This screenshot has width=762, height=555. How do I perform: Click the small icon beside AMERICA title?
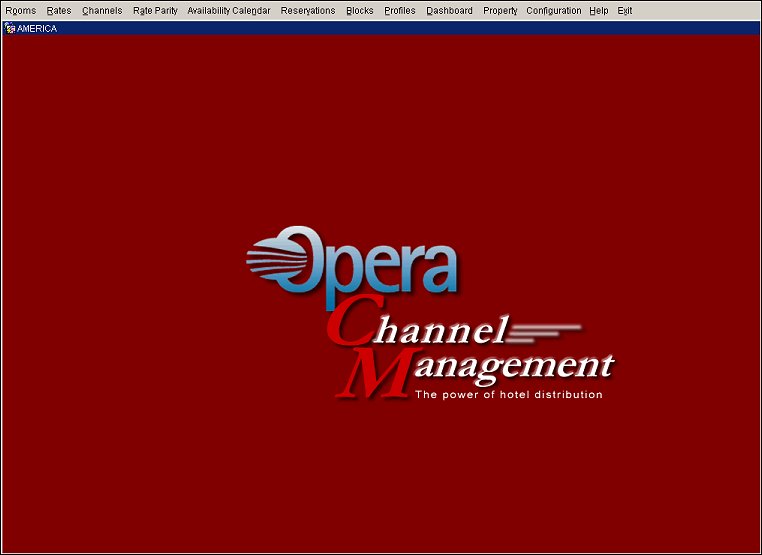pos(10,28)
